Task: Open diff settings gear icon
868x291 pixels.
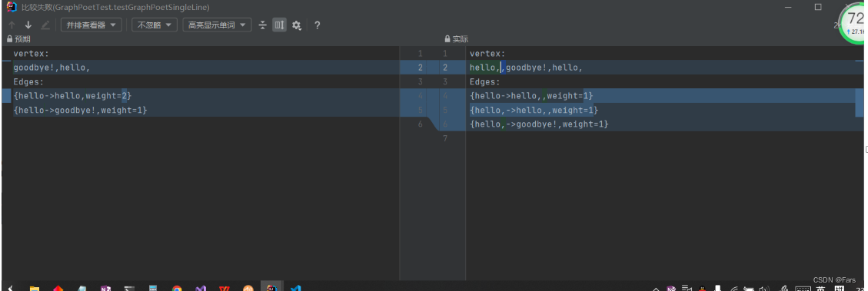Action: pos(297,25)
